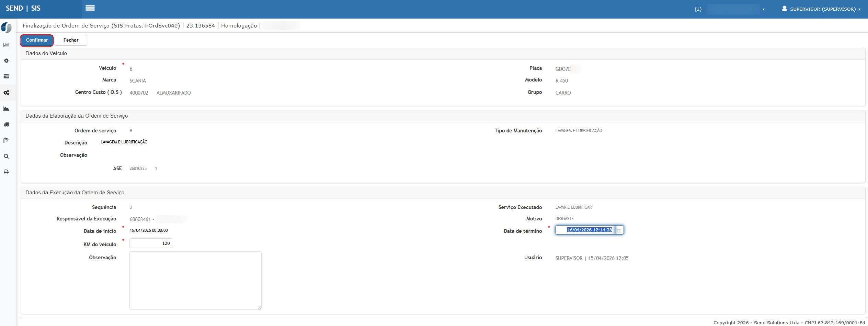The image size is (868, 326).
Task: Open the bar chart icon in sidebar
Action: [x=6, y=45]
